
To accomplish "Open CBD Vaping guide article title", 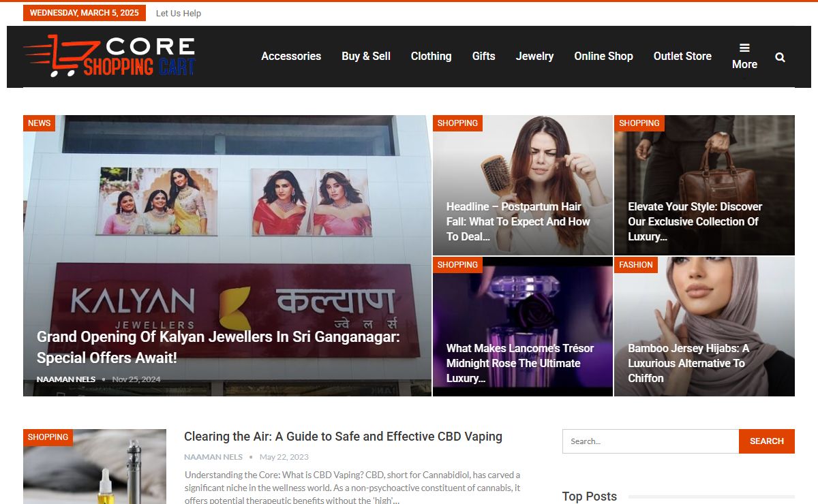I will tap(343, 437).
